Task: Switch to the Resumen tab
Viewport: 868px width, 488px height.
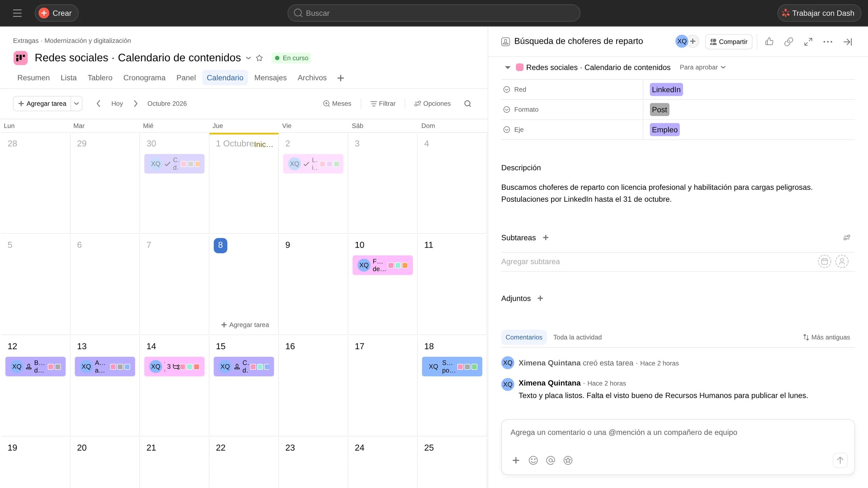Action: click(34, 78)
